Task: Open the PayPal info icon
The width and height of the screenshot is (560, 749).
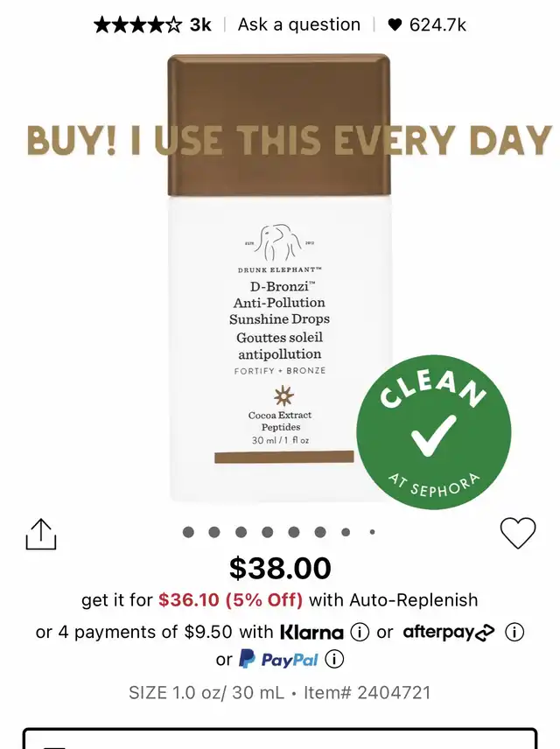Action: coord(334,660)
